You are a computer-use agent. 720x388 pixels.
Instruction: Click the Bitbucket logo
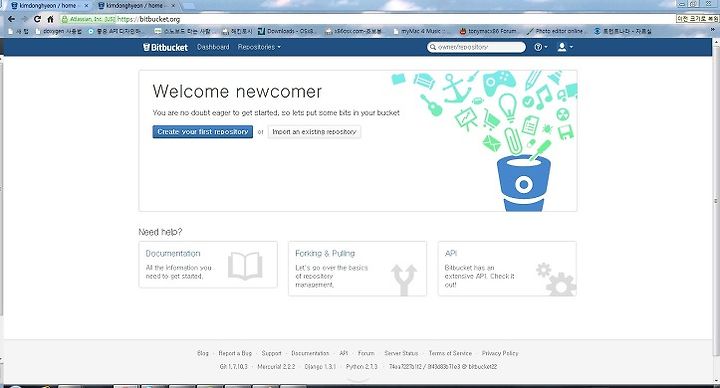pyautogui.click(x=165, y=47)
